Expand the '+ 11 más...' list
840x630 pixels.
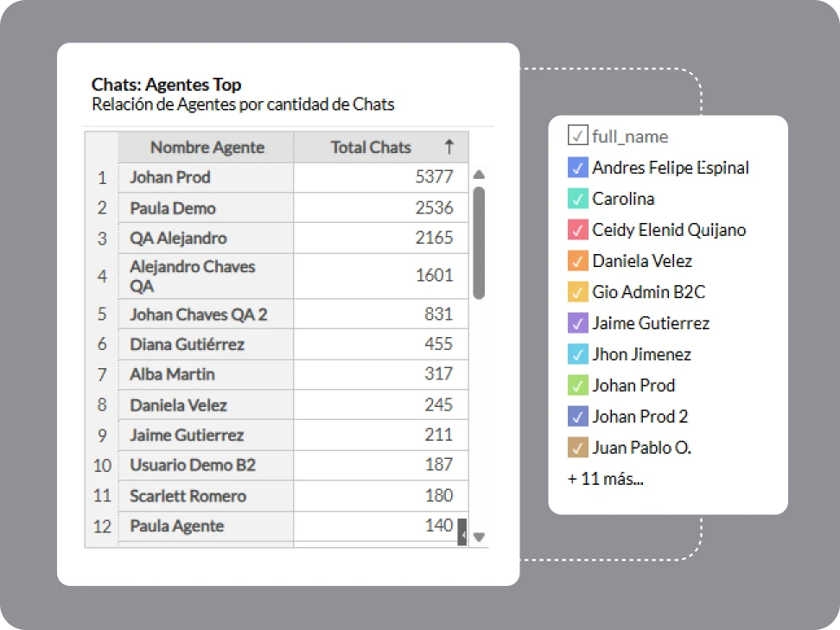click(605, 479)
